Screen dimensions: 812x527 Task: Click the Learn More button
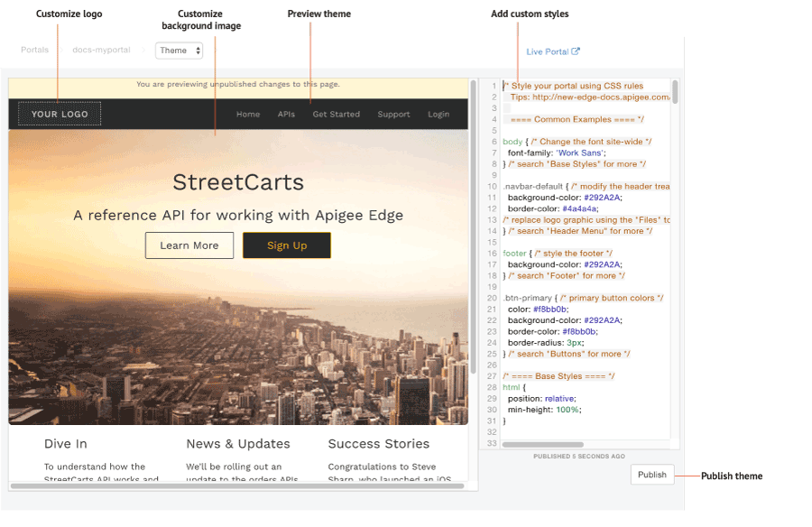(x=189, y=245)
